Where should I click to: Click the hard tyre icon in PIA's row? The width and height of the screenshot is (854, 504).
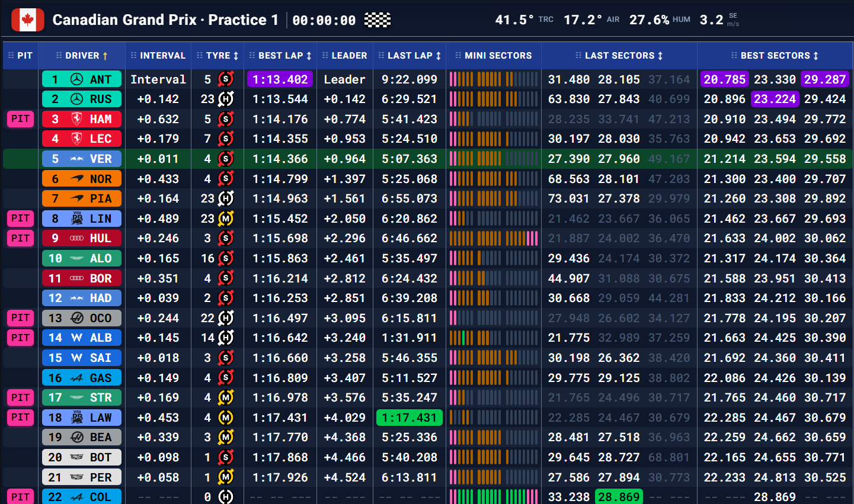[x=225, y=198]
